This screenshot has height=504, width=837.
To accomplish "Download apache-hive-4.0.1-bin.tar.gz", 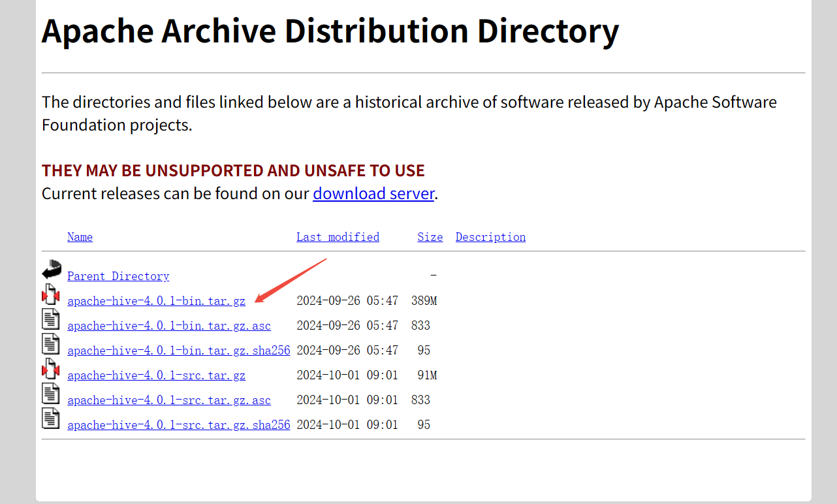I will coord(157,301).
